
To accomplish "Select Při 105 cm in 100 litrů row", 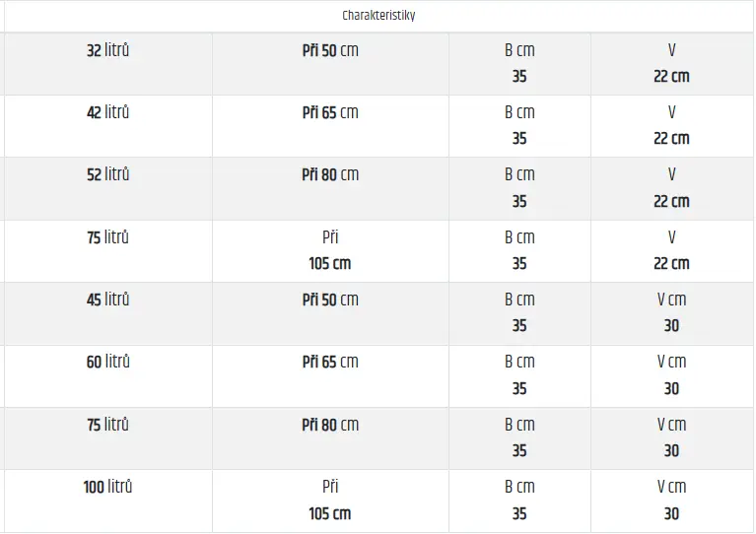I will (330, 501).
